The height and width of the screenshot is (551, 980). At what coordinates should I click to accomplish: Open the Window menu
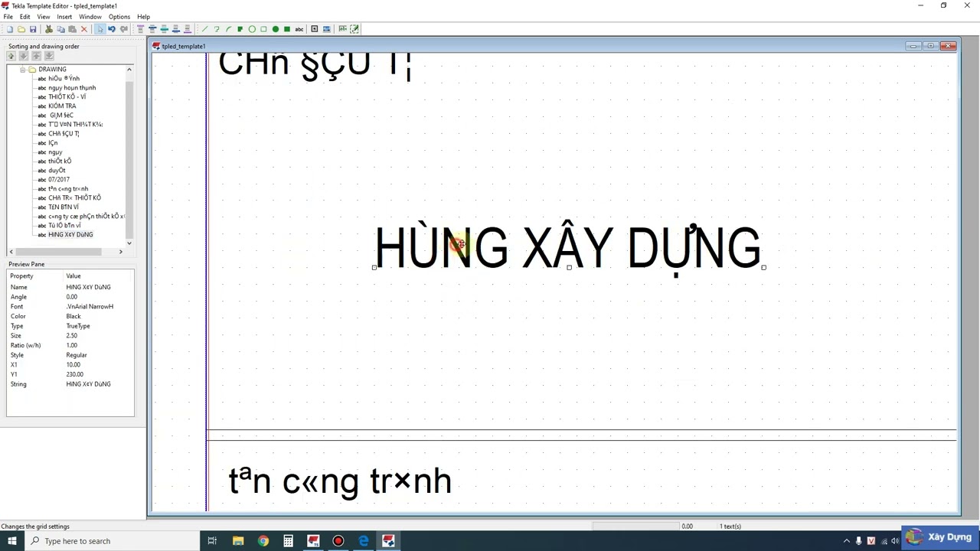click(x=90, y=17)
